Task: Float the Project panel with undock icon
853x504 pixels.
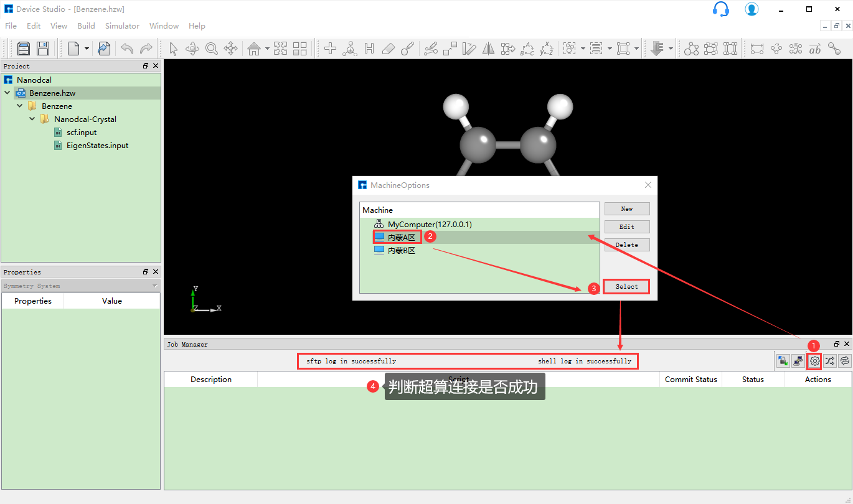Action: (x=146, y=66)
